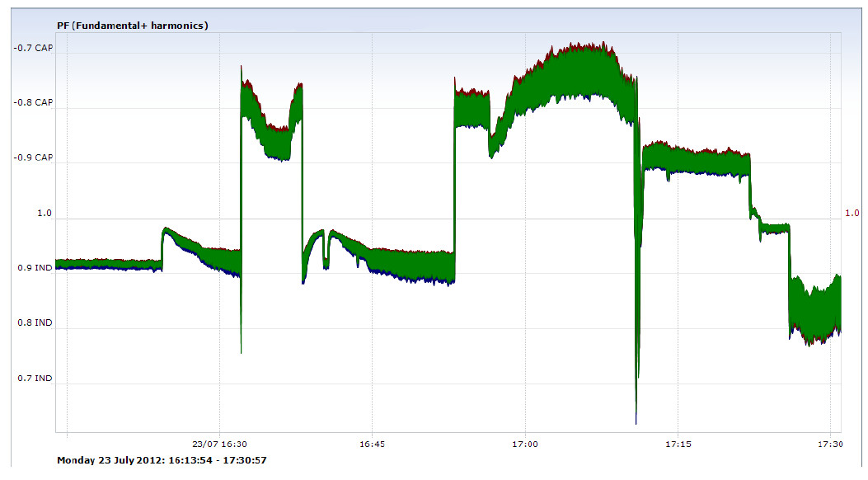Click the chart title 'PF (Fundamental+ harmonics)'
Viewport: 868px width, 480px height.
click(133, 26)
